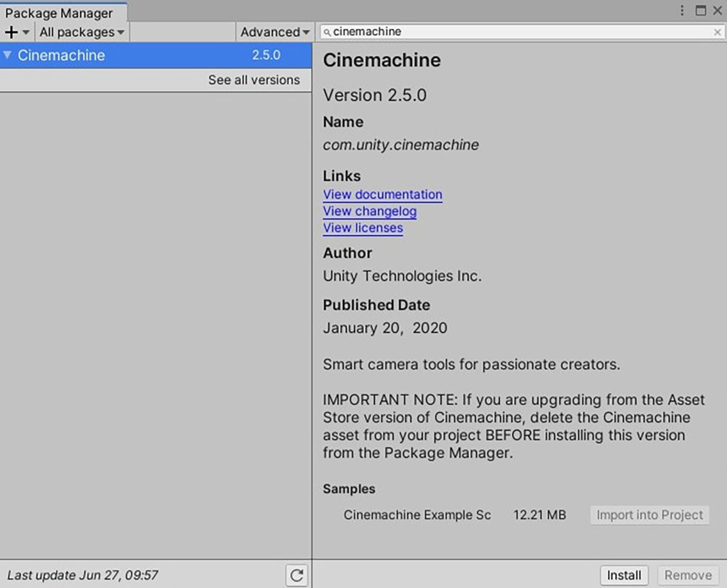
Task: Open the Advanced dropdown
Action: (x=274, y=32)
